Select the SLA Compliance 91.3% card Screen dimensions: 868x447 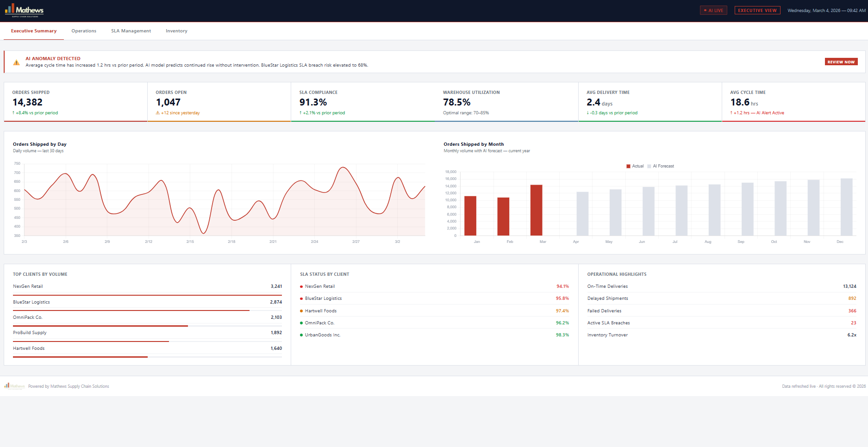363,102
